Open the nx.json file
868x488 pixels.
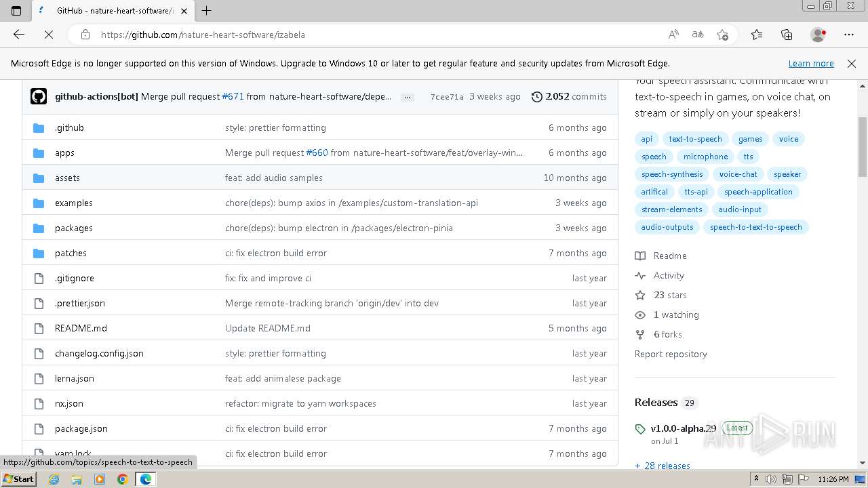click(x=69, y=403)
